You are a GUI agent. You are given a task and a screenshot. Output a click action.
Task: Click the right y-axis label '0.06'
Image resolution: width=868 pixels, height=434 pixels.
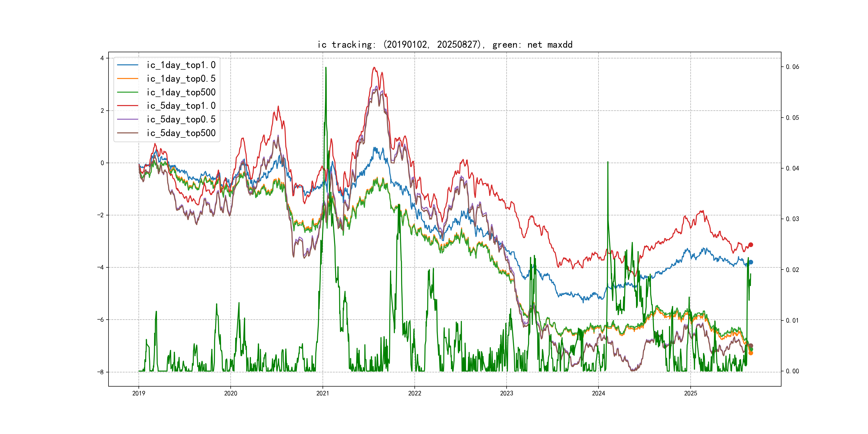click(x=792, y=67)
